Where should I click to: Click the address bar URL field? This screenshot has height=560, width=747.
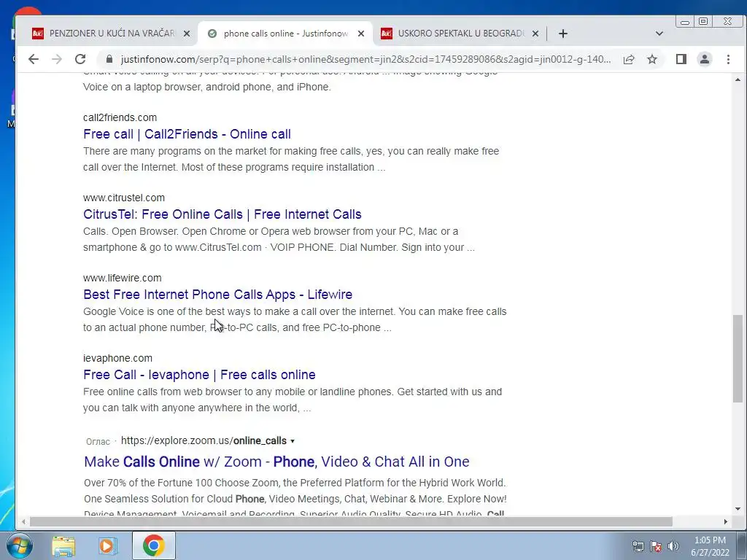(365, 59)
